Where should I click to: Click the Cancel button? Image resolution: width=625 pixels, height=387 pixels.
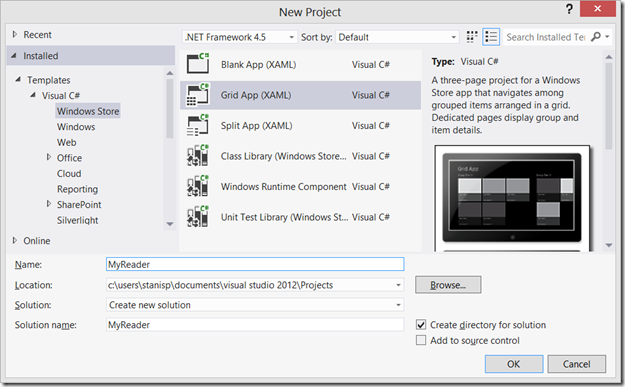tap(576, 364)
